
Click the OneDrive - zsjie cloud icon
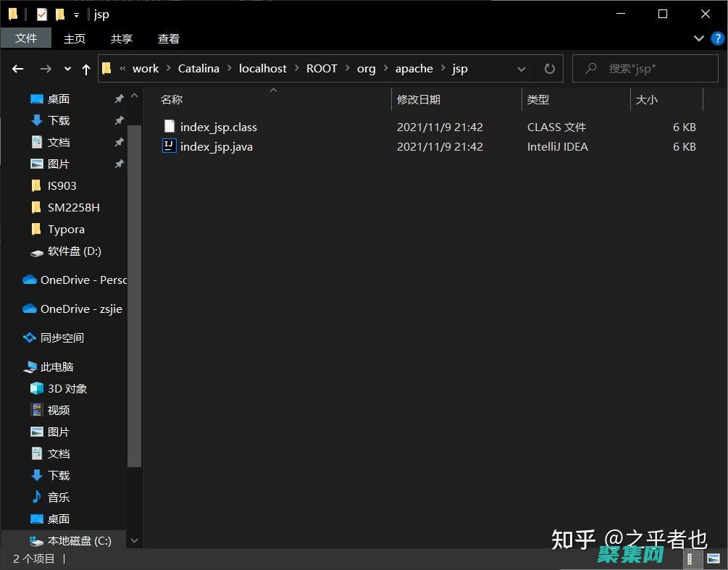29,309
